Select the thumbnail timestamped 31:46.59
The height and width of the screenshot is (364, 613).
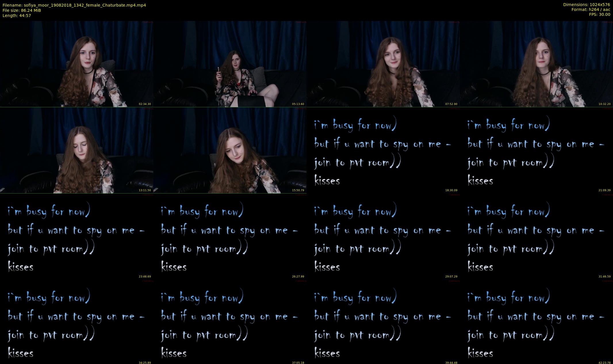point(536,236)
